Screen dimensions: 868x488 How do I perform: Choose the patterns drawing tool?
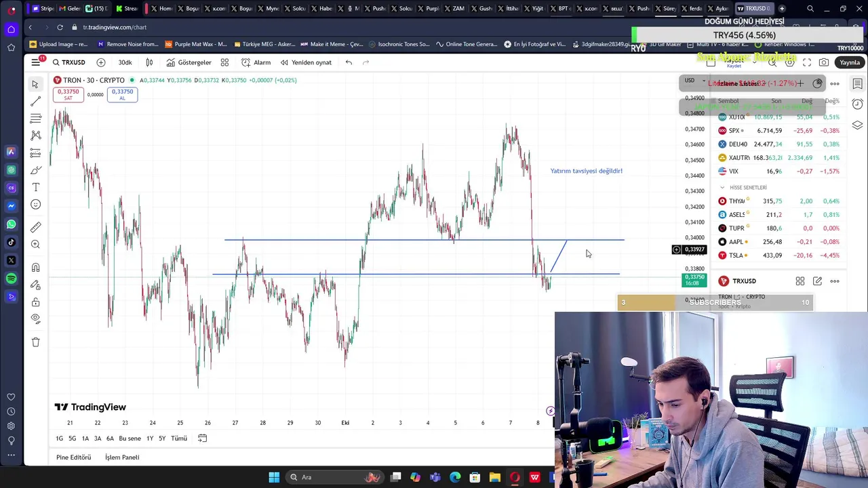coord(35,136)
